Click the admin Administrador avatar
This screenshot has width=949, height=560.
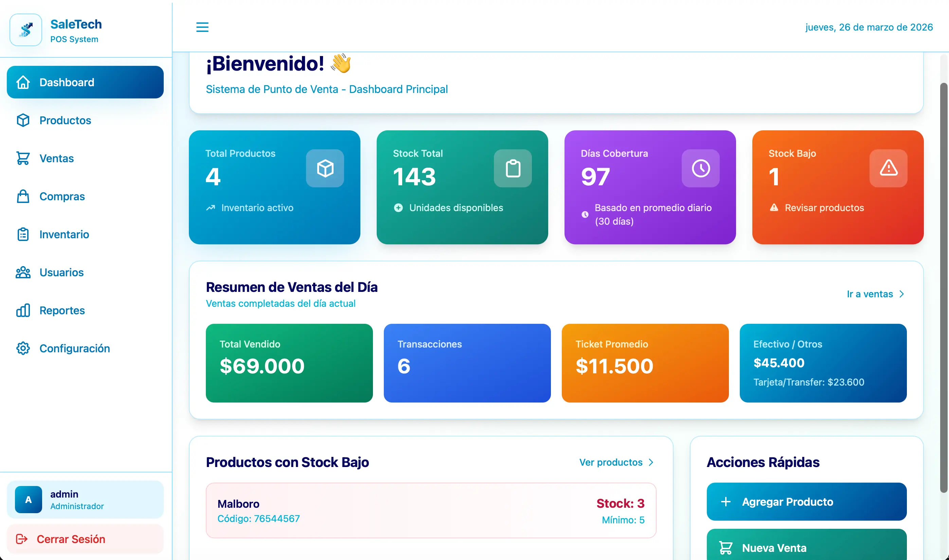[28, 499]
